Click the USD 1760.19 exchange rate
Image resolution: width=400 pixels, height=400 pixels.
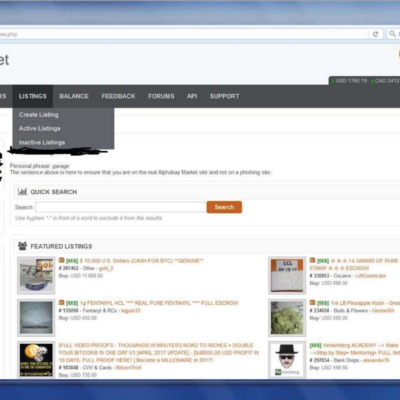coord(351,81)
